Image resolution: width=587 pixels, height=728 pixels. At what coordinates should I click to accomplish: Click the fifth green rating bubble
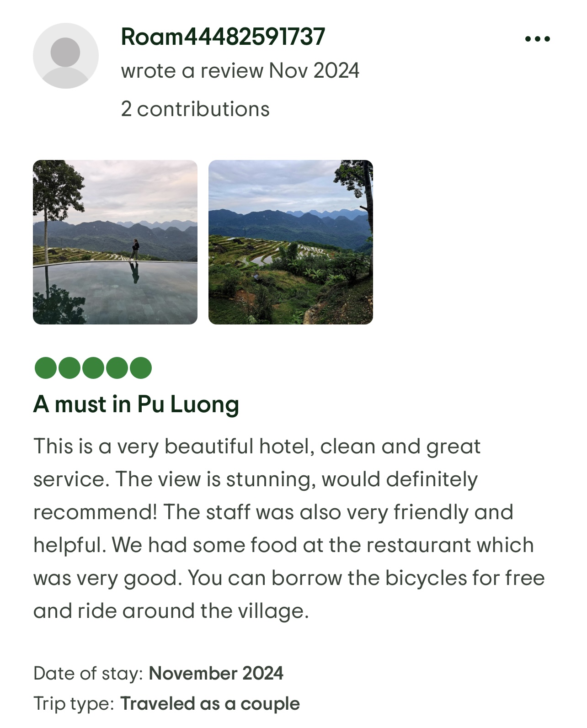pyautogui.click(x=141, y=368)
